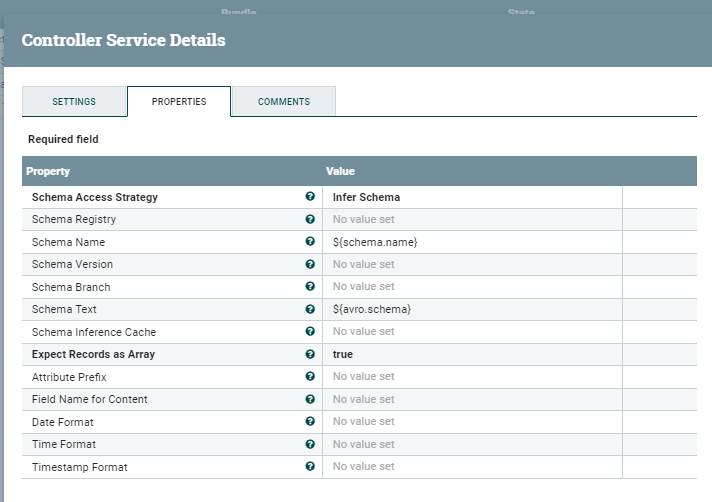This screenshot has width=712, height=502.
Task: Click help icon next to Attribute Prefix
Action: pos(310,377)
